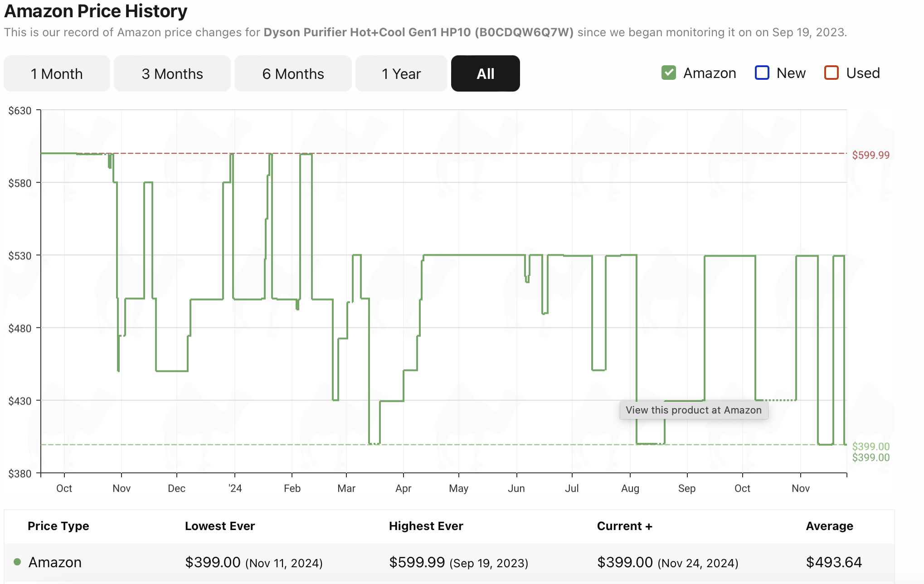Click the Jun label on the x-axis
Image resolution: width=924 pixels, height=584 pixels.
coord(516,488)
